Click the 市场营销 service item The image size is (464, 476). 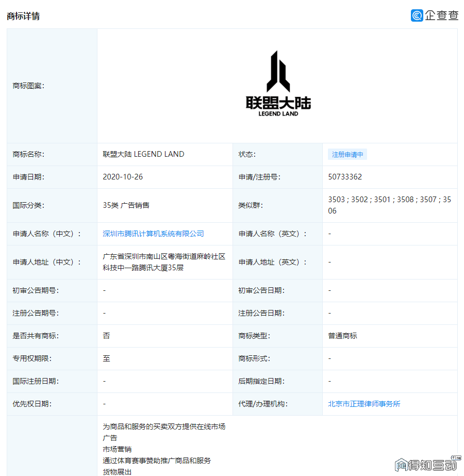(117, 449)
